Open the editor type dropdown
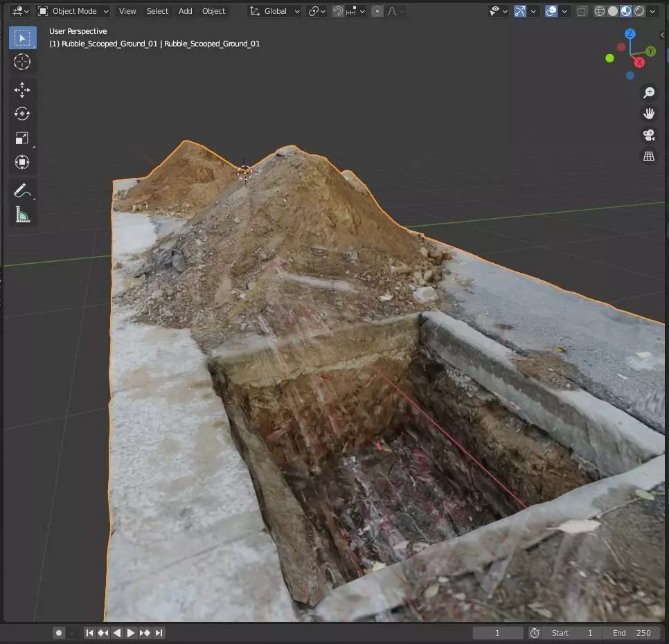Screen dimensions: 669x644 point(20,11)
